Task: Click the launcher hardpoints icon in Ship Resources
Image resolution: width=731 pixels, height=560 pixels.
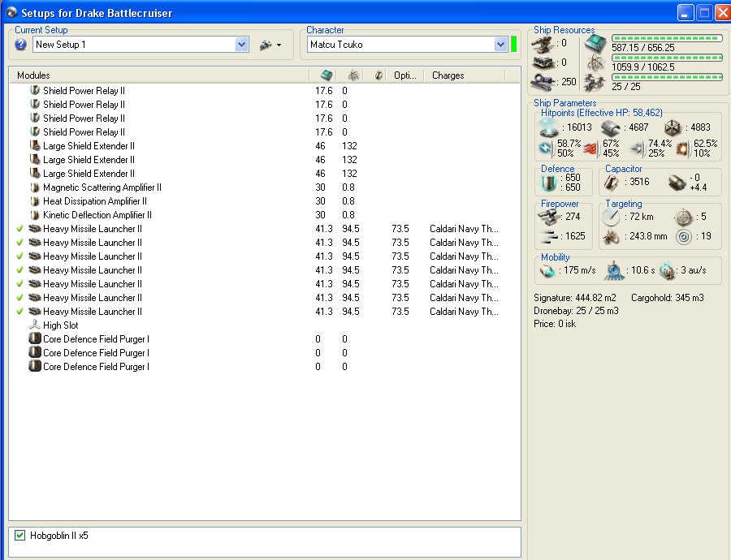Action: coord(543,62)
